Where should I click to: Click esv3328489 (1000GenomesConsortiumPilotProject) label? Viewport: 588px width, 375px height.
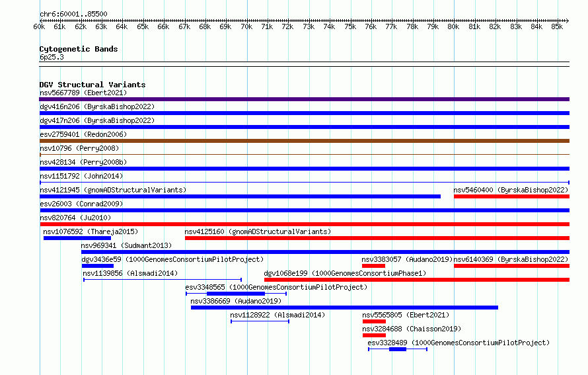[459, 343]
